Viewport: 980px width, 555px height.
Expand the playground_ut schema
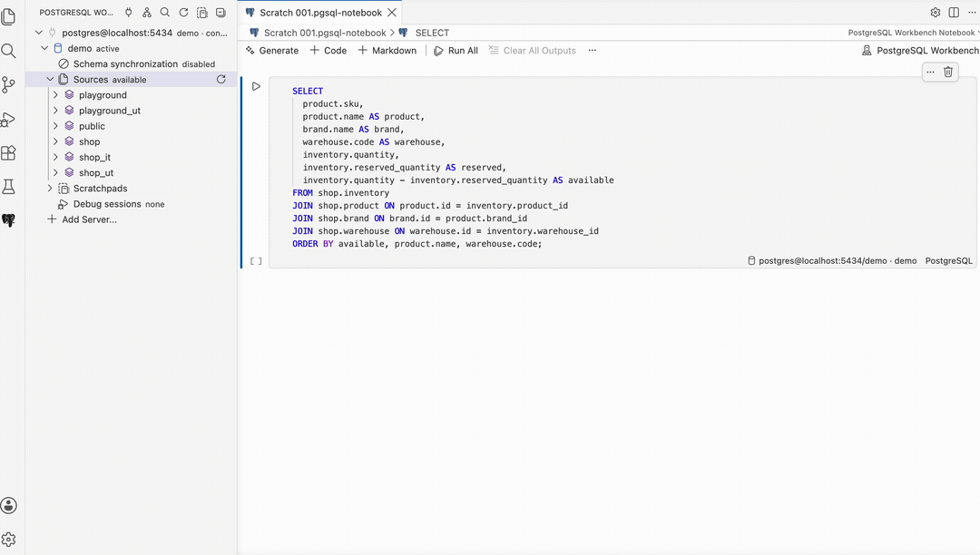click(x=55, y=111)
